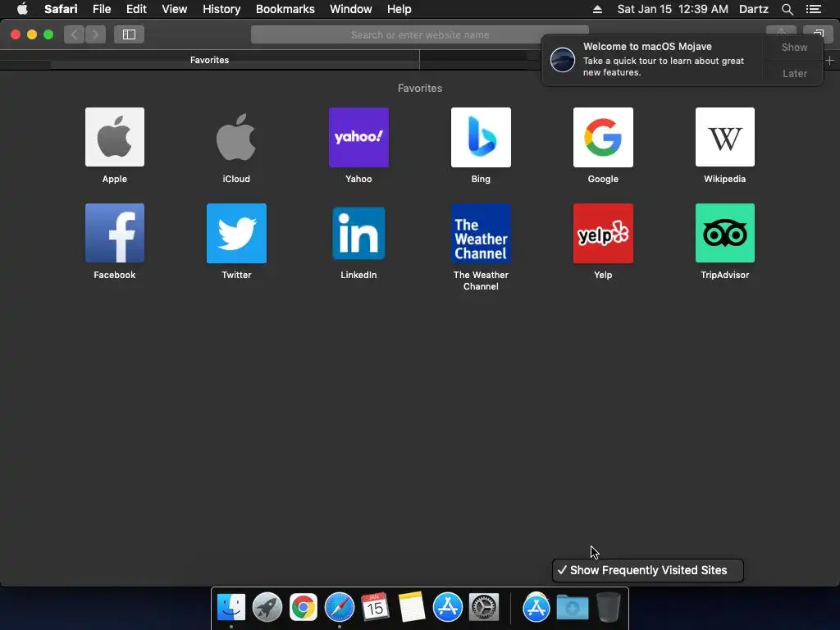Select the Favorites tab
Image resolution: width=840 pixels, height=630 pixels.
point(209,60)
